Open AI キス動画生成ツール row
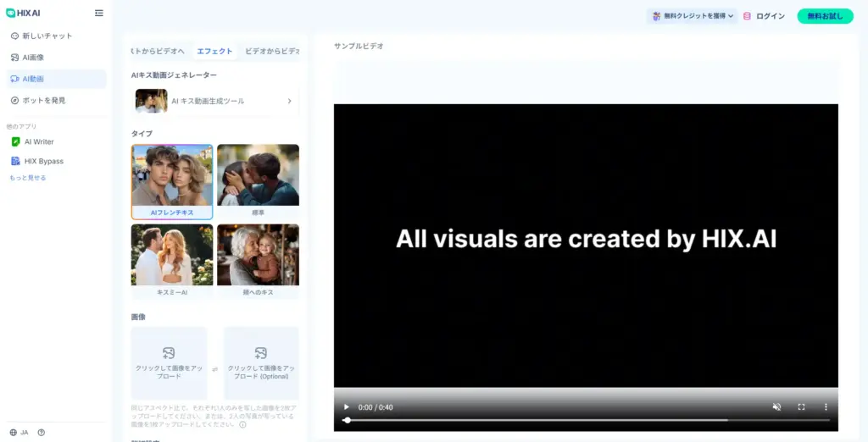 point(214,102)
